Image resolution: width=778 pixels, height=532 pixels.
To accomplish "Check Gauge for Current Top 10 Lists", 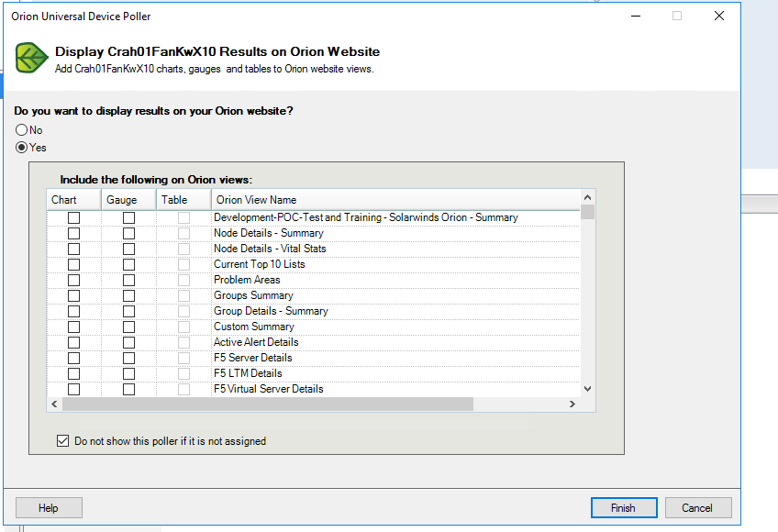I will [x=129, y=264].
